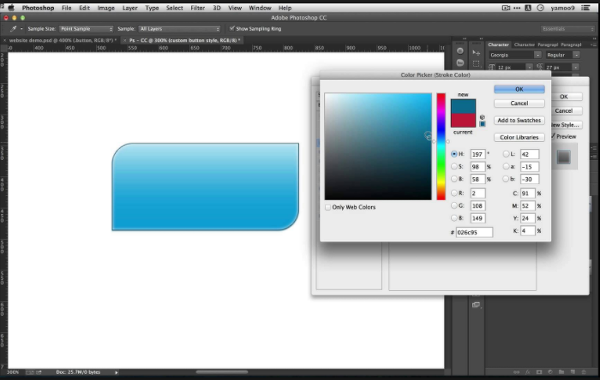600x380 pixels.
Task: Click the stacked layers panel icon in dock
Action: tap(476, 305)
